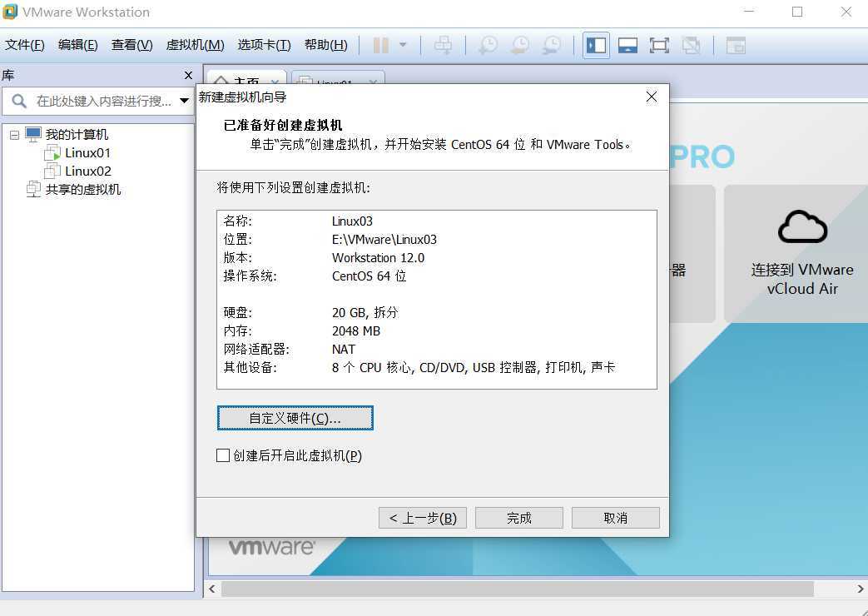Screen dimensions: 868x616
Task: Toggle the library sidebar view icon
Action: [596, 46]
